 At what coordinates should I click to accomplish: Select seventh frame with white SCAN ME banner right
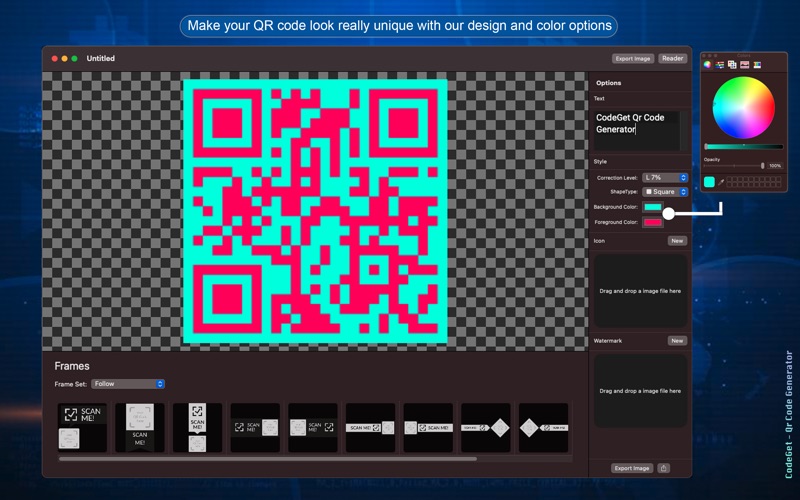(x=428, y=428)
